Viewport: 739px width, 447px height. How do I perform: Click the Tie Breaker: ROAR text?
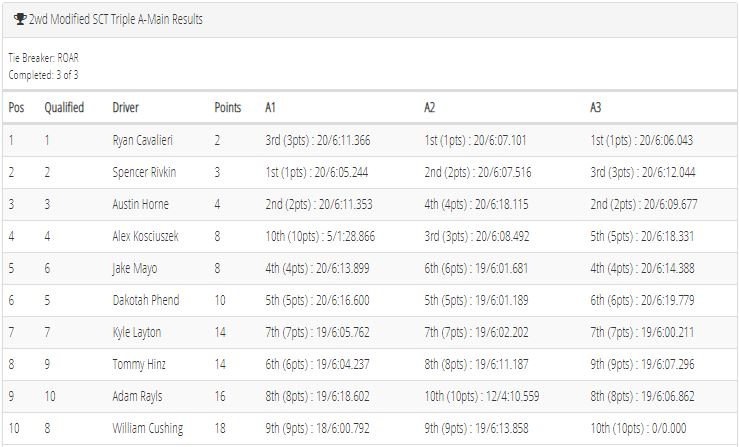pyautogui.click(x=43, y=58)
